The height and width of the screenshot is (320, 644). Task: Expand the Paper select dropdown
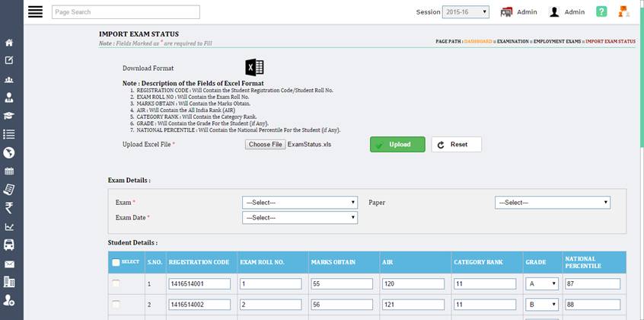(x=552, y=203)
